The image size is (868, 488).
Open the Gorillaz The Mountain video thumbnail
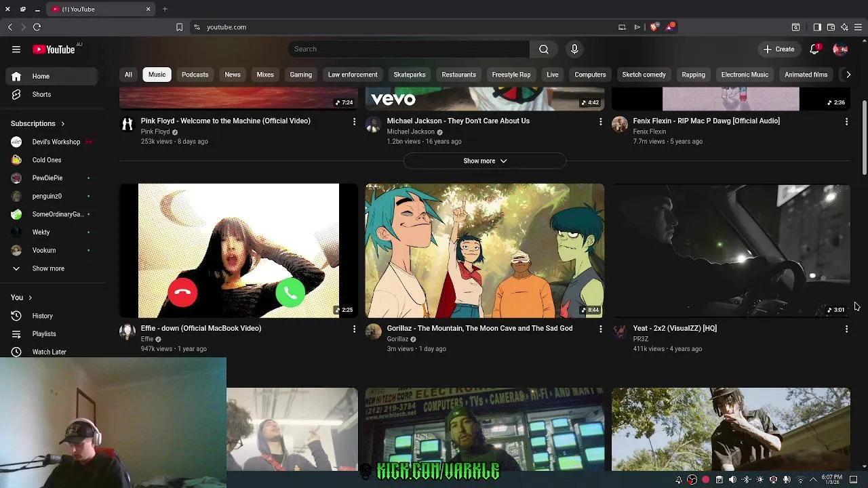point(485,250)
